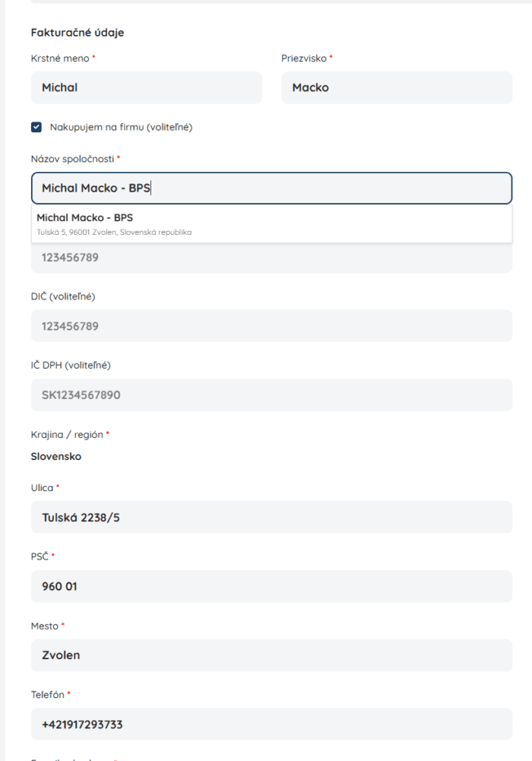The image size is (532, 761).
Task: Click the Mesto field showing "Zvolen"
Action: click(x=271, y=655)
